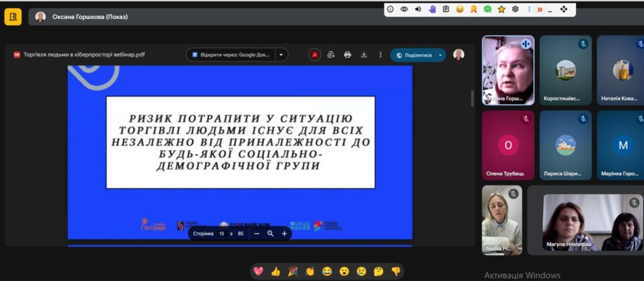Image resolution: width=644 pixels, height=281 pixels.
Task: Expand the 'Відкрити через' dropdown arrow
Action: (281, 55)
